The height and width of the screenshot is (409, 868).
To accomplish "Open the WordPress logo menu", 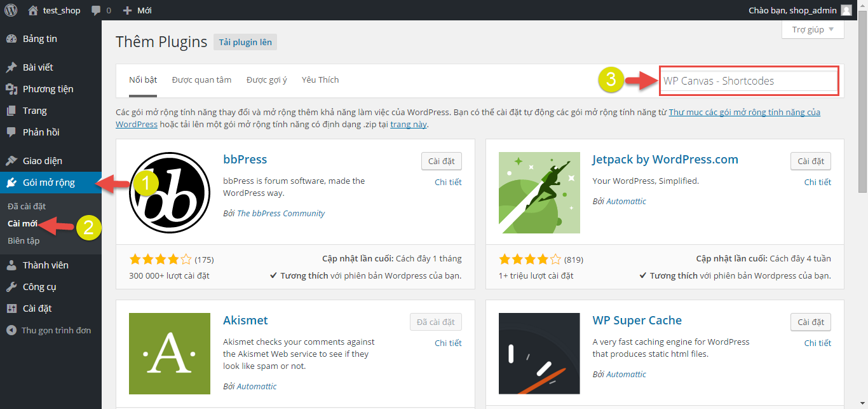I will (x=11, y=10).
